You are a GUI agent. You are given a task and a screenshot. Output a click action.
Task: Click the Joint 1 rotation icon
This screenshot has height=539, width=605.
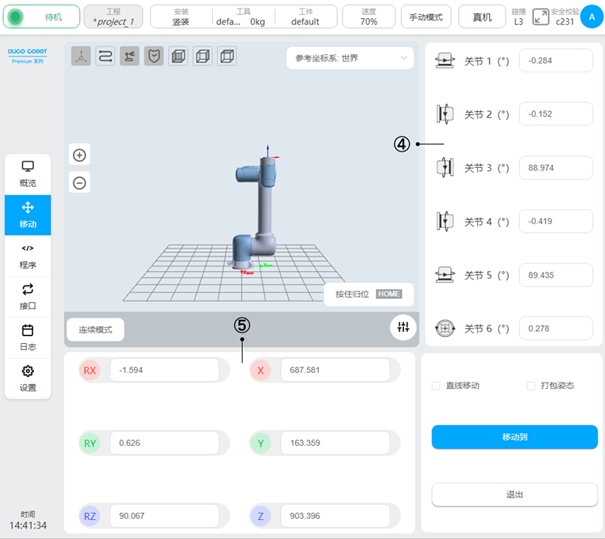point(445,62)
